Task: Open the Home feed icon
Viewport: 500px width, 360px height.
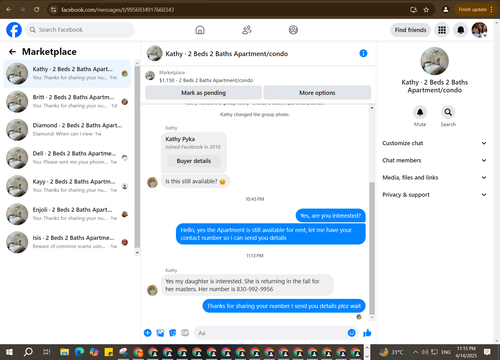Action: 200,30
